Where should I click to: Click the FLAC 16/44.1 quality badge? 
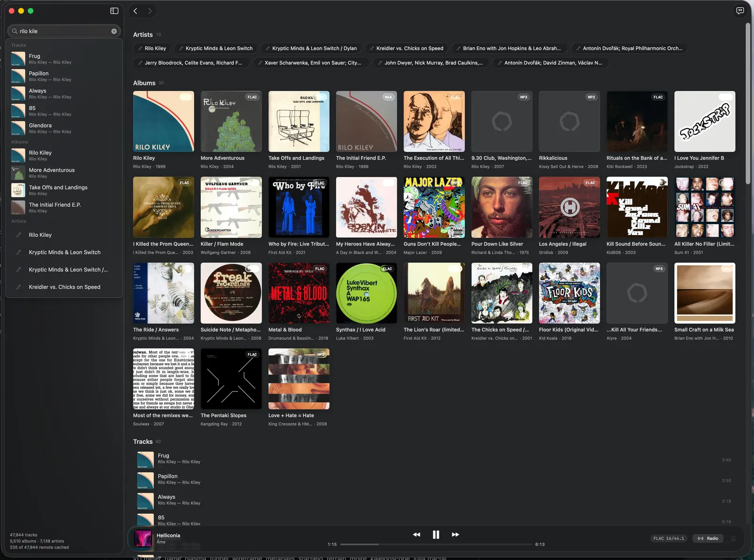(669, 538)
